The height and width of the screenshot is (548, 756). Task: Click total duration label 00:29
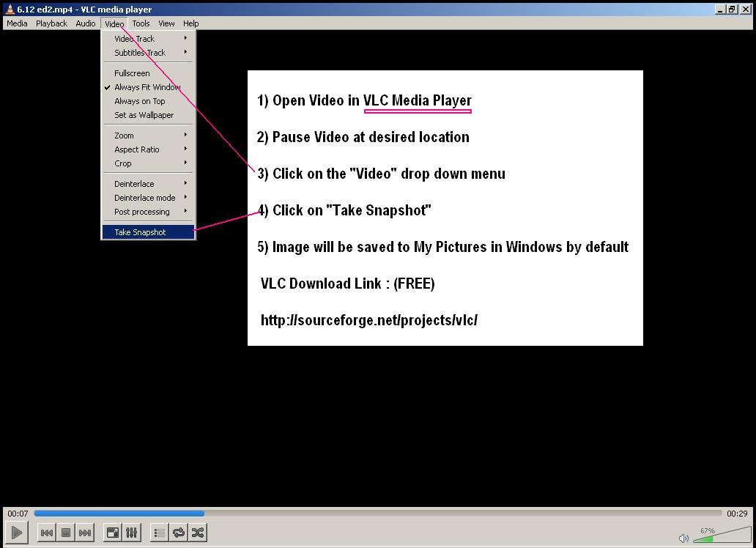click(737, 514)
